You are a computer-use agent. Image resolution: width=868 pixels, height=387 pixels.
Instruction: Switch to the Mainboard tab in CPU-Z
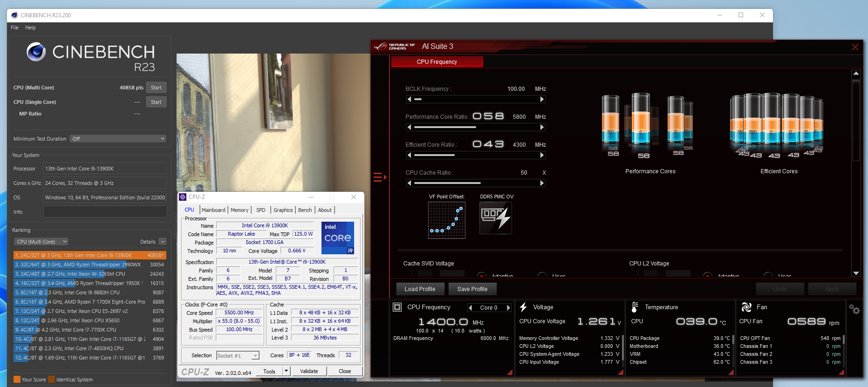[213, 210]
